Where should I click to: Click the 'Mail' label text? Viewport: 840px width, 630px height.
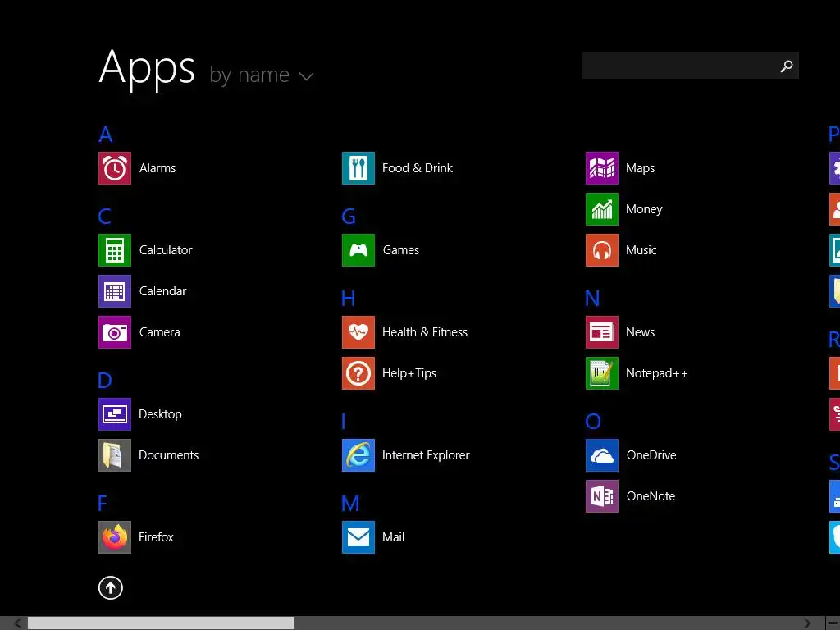click(393, 537)
